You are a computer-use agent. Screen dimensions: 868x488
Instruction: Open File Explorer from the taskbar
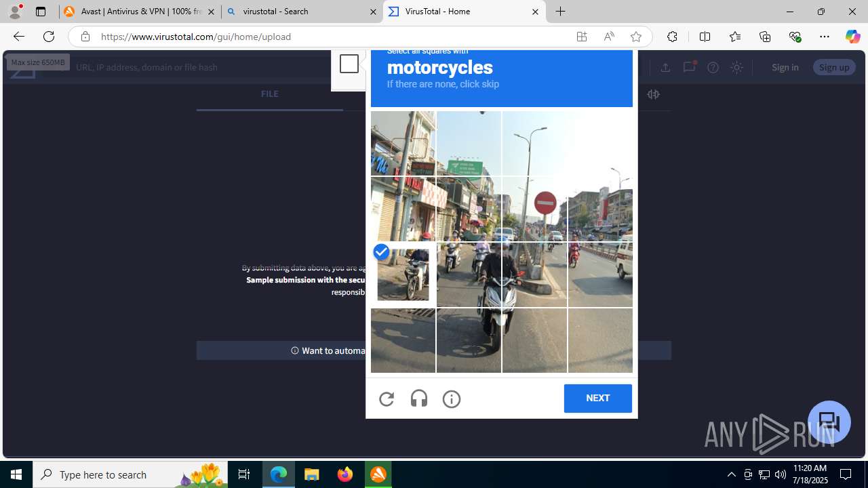312,474
